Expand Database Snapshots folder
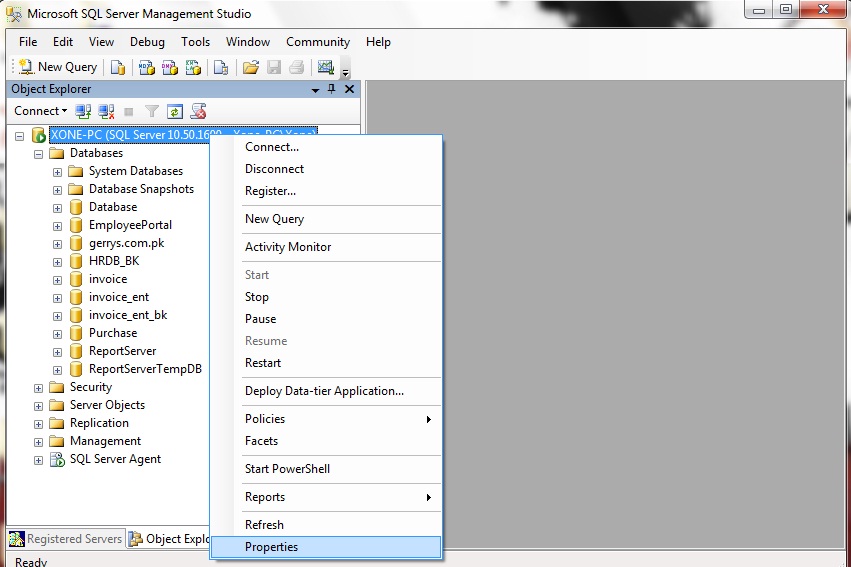 tap(58, 190)
